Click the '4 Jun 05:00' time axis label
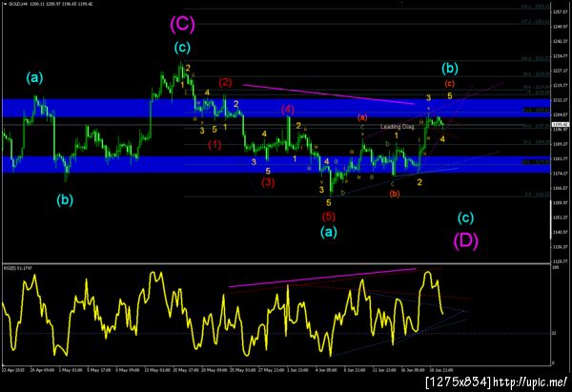572x392 pixels. 327,370
